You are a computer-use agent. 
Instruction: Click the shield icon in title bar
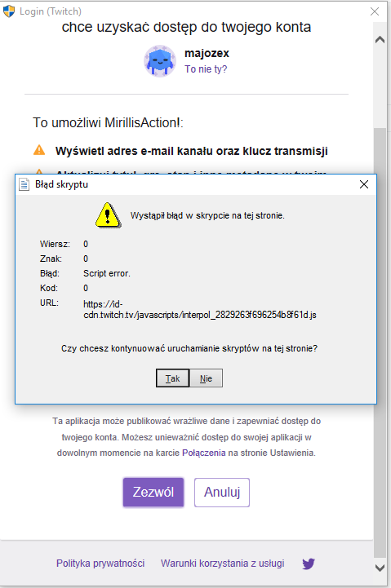9,11
